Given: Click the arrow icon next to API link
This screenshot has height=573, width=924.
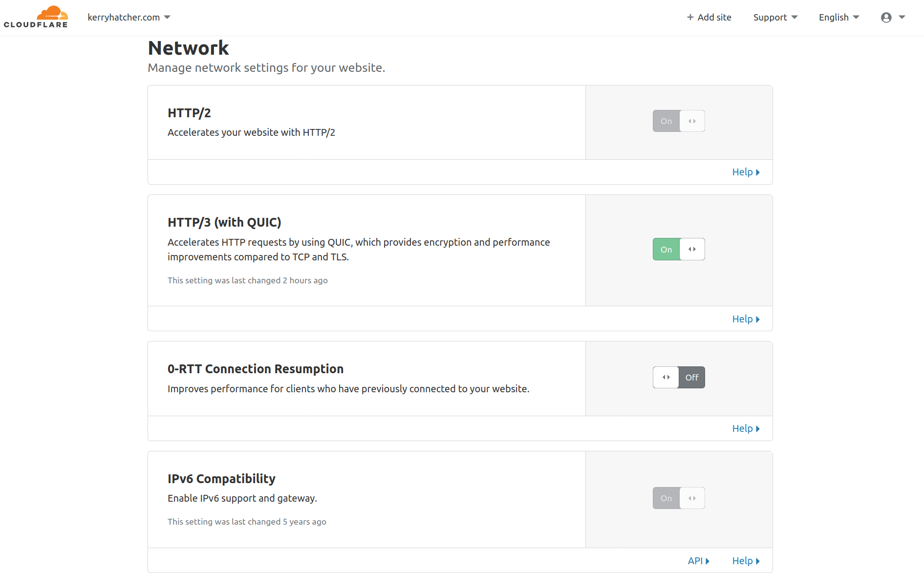Looking at the screenshot, I should tap(708, 561).
